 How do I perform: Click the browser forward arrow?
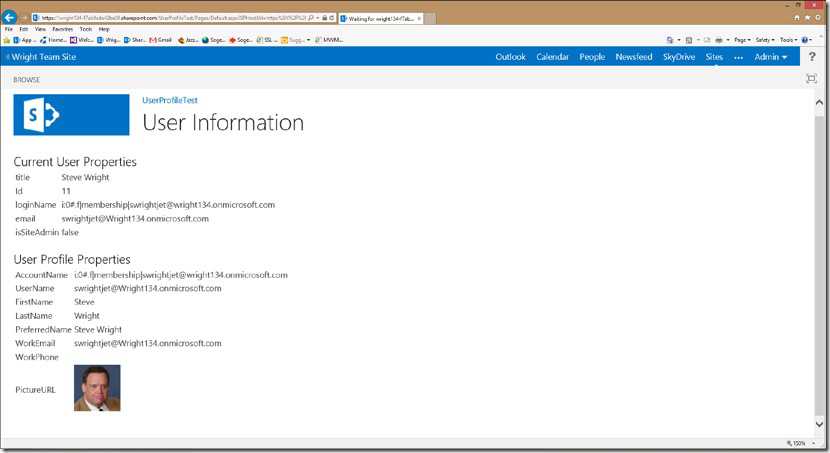click(24, 17)
